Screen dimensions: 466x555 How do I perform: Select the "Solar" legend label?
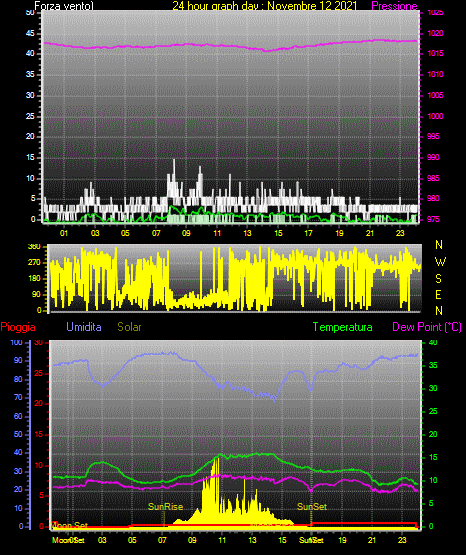pyautogui.click(x=130, y=327)
